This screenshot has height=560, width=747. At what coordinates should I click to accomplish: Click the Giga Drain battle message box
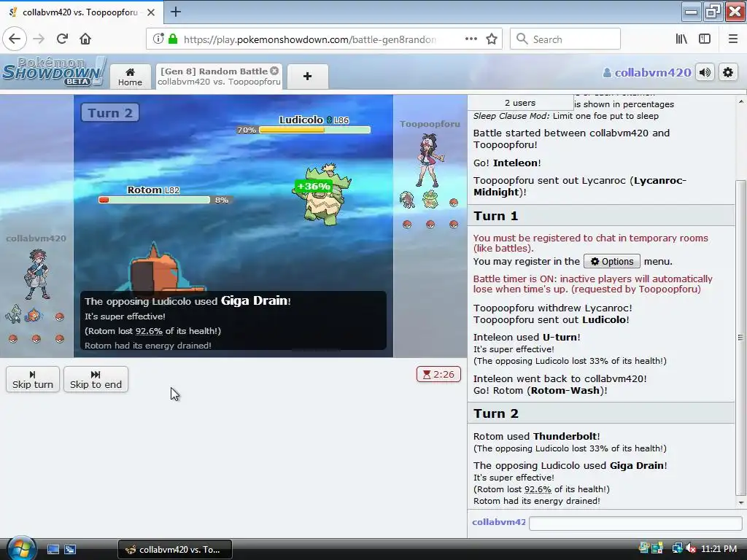[x=233, y=321]
